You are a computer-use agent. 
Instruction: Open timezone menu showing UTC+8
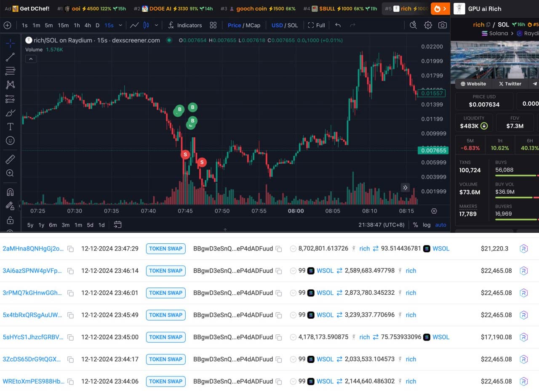tap(382, 225)
